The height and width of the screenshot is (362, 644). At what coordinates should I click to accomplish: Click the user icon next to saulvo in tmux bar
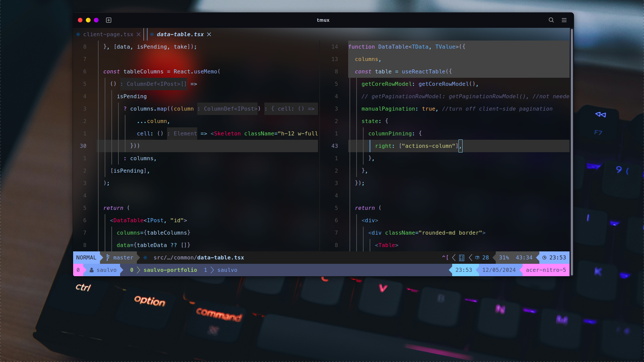pyautogui.click(x=91, y=270)
